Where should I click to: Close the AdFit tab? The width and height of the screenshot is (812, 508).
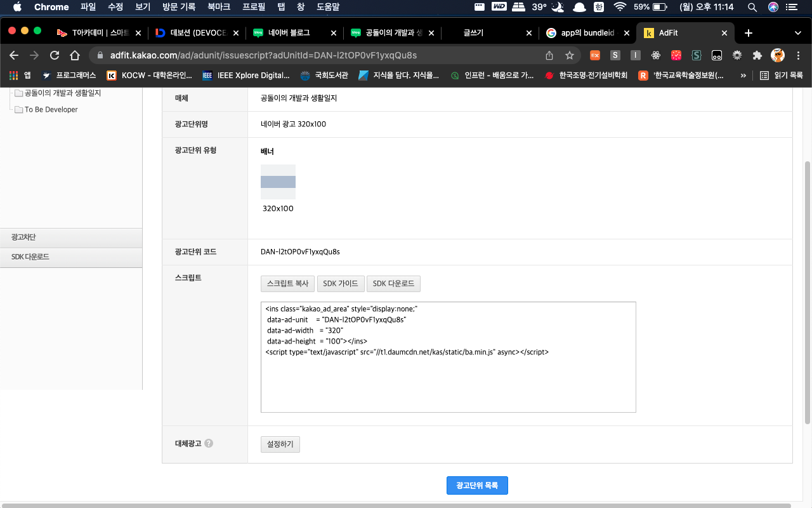724,33
